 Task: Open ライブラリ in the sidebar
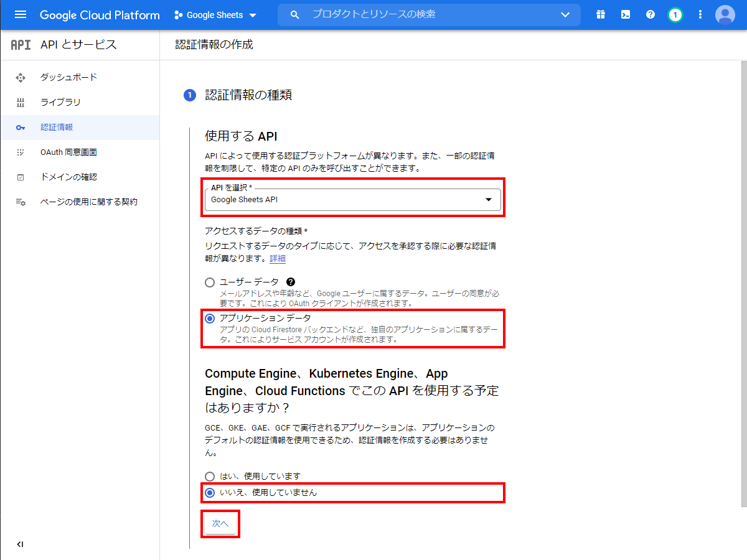pyautogui.click(x=80, y=102)
